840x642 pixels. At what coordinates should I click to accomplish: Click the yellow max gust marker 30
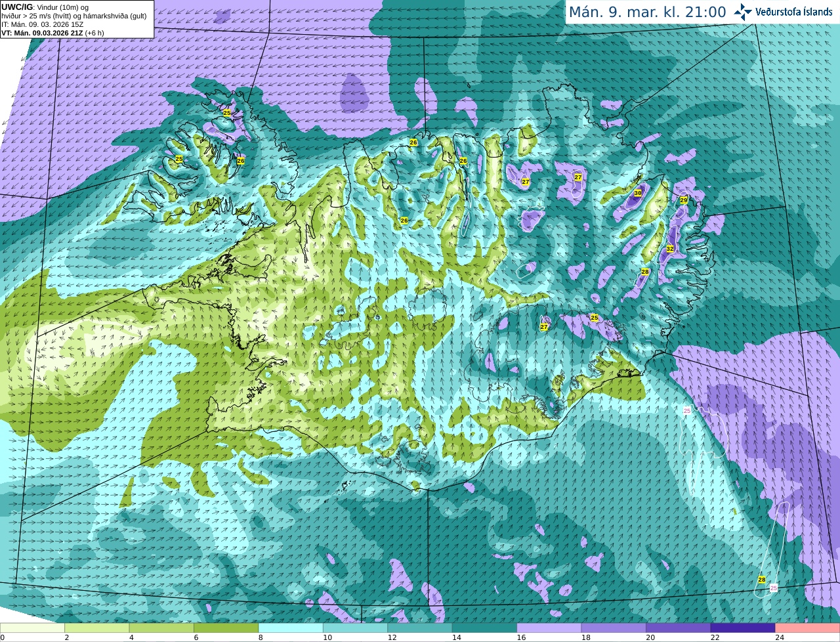[638, 193]
